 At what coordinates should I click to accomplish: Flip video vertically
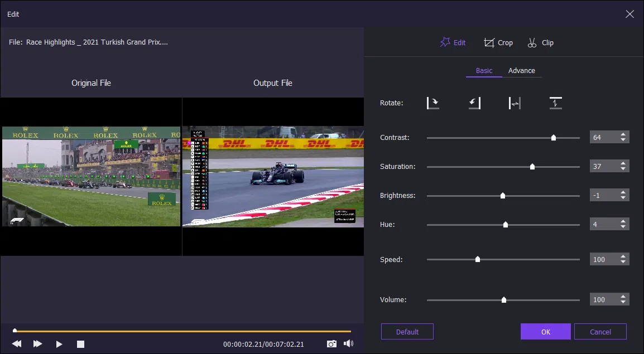pos(555,103)
